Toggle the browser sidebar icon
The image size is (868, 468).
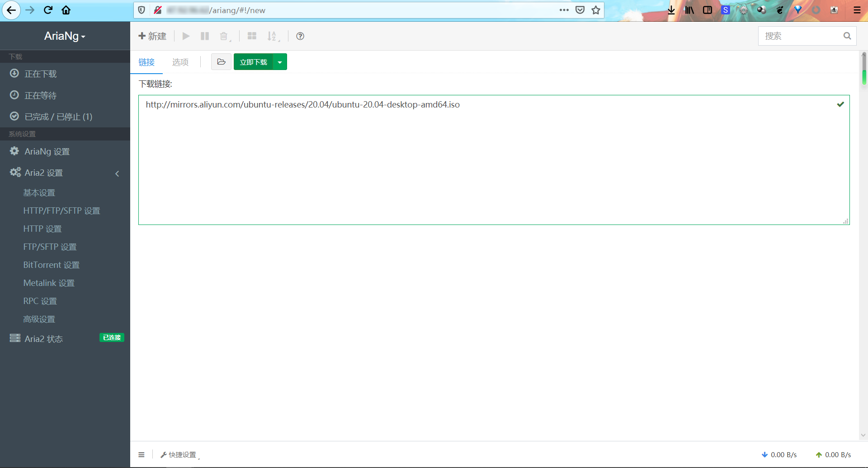(708, 10)
